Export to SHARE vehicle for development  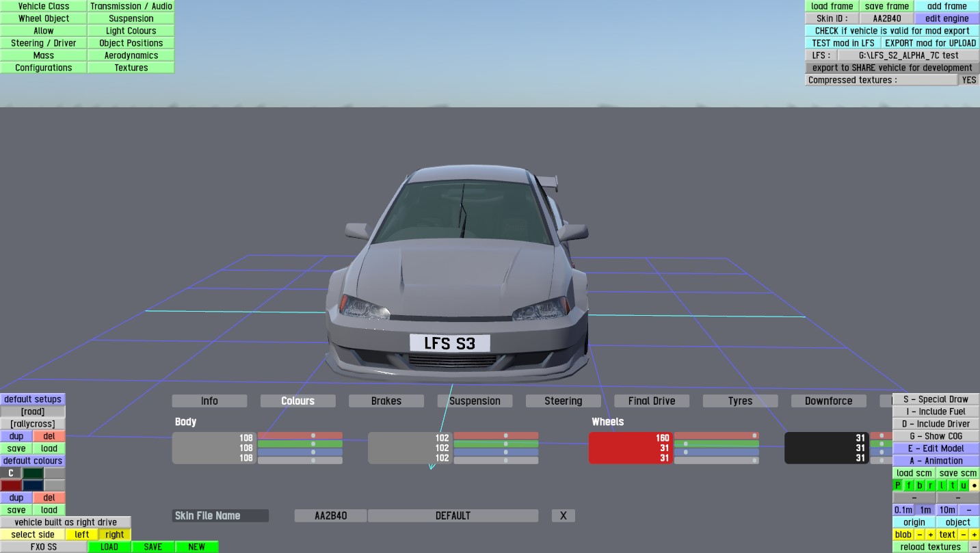[x=892, y=68]
